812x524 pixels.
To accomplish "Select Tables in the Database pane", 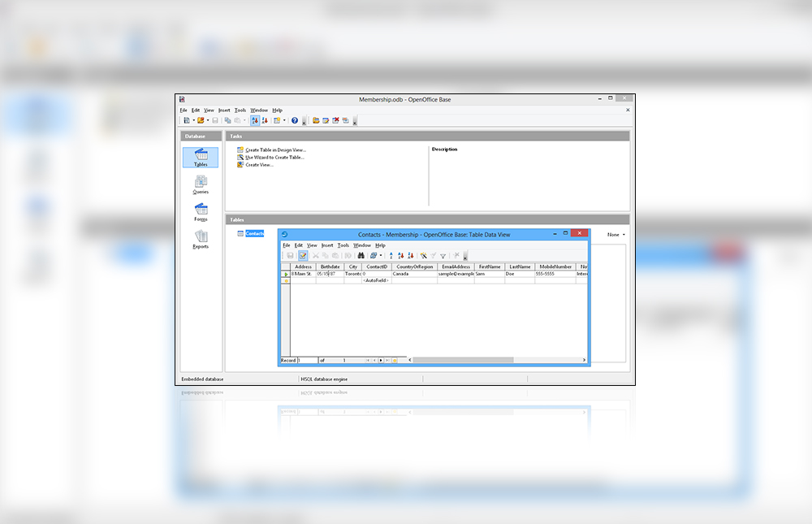I will [x=201, y=157].
